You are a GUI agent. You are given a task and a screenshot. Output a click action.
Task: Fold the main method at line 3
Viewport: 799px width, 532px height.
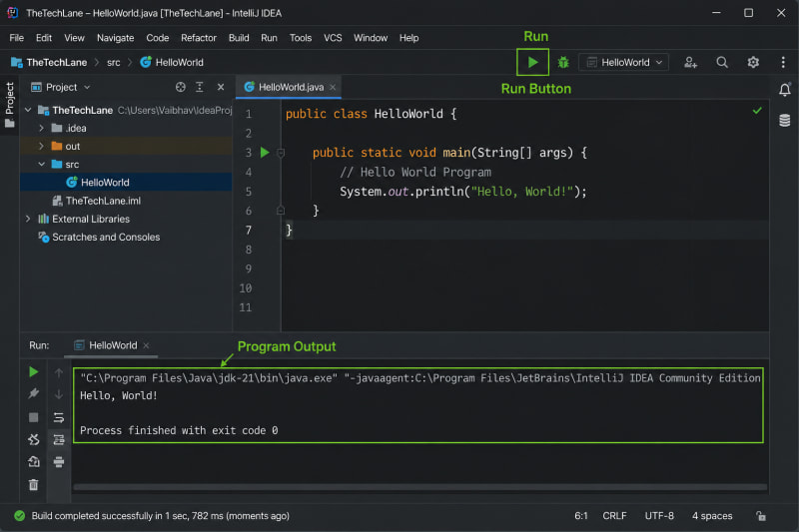(x=281, y=153)
